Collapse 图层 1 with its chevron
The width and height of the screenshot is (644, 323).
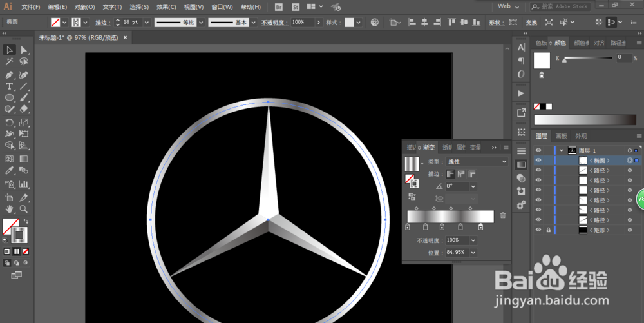coord(561,150)
